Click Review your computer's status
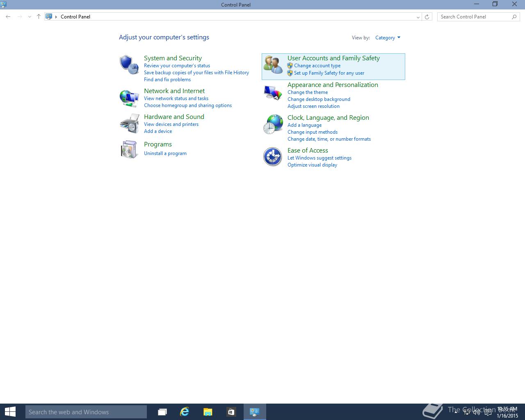This screenshot has width=525, height=420. [177, 66]
